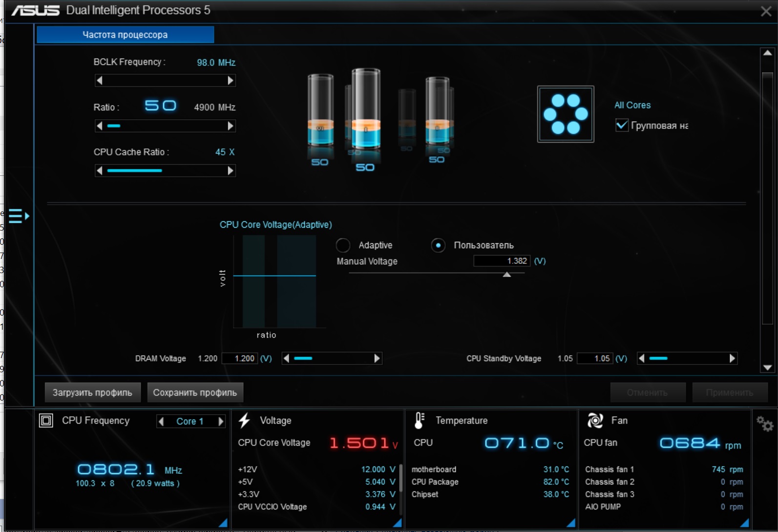Screen dimensions: 778x532
Task: Switch to next core in CPU Frequency
Action: coord(221,421)
